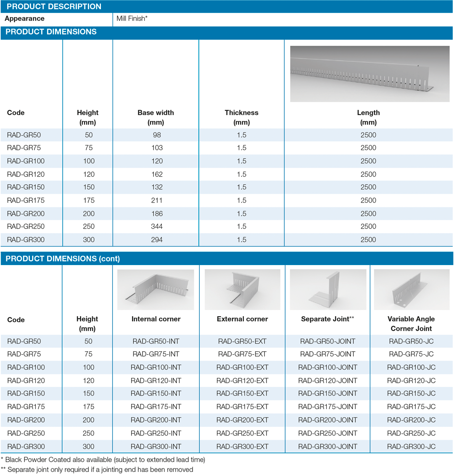454x476 pixels.
Task: Click the long gravel retainer strip product image
Action: click(x=371, y=74)
